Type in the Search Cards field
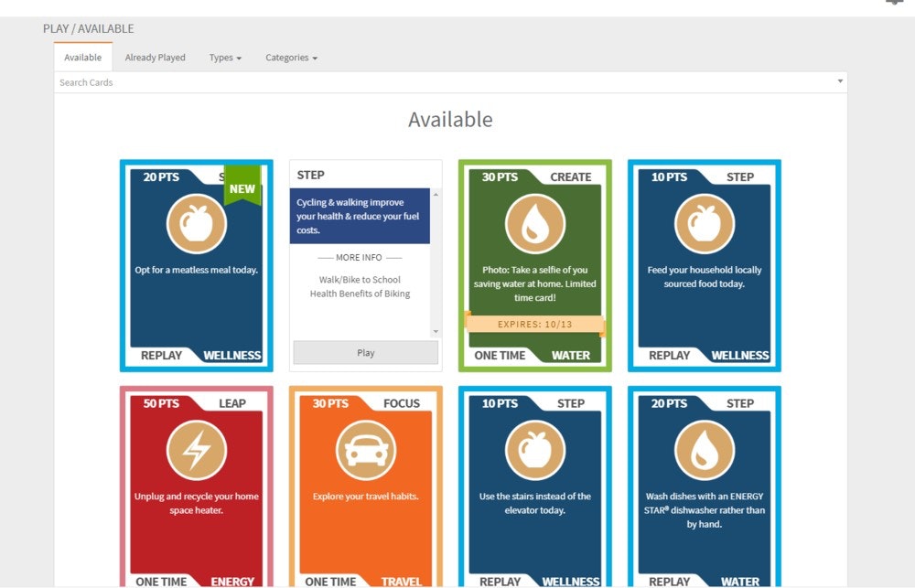The width and height of the screenshot is (915, 588). click(x=439, y=82)
